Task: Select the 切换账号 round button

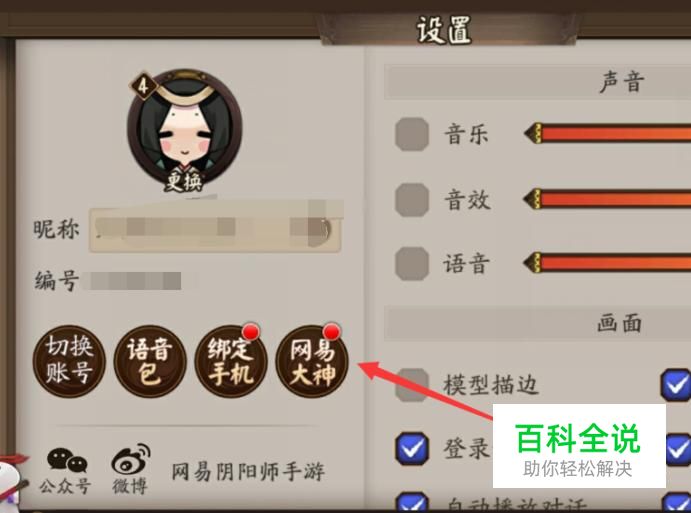Action: [69, 361]
